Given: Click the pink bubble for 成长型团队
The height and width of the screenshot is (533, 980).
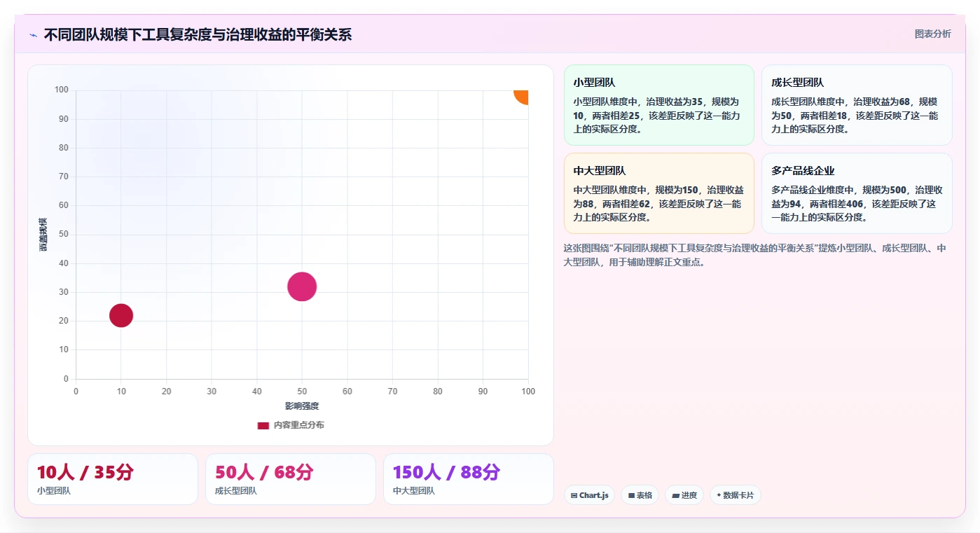Looking at the screenshot, I should 302,286.
